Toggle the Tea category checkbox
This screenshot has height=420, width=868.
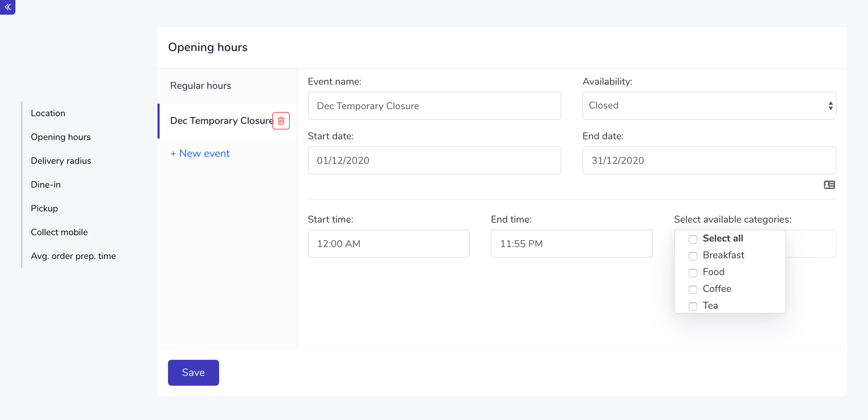(693, 306)
